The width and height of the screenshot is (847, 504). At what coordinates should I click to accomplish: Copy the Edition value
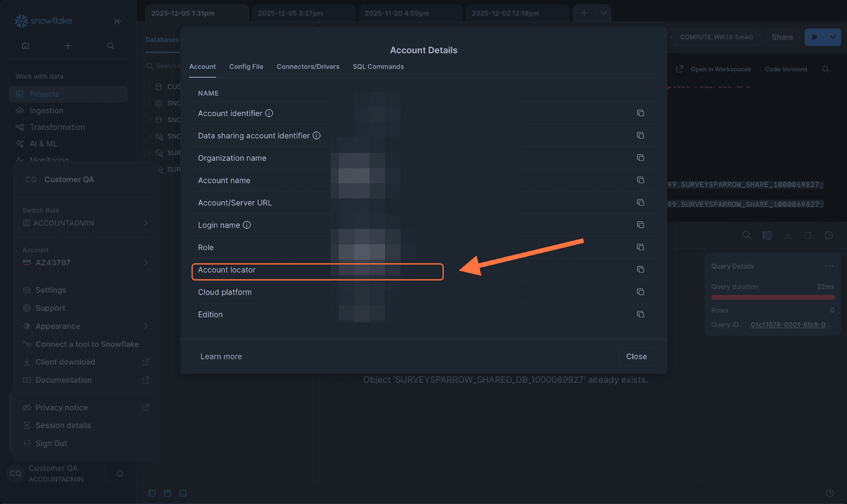coord(640,314)
